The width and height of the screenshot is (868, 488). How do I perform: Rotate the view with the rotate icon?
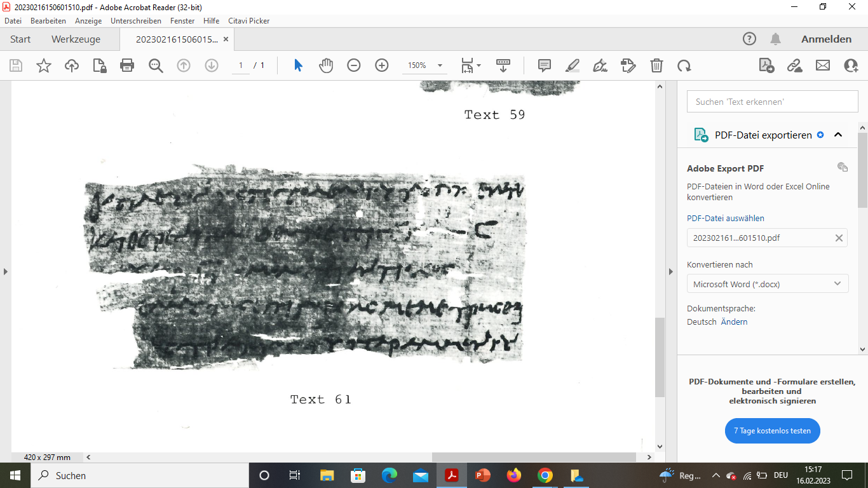pos(684,65)
